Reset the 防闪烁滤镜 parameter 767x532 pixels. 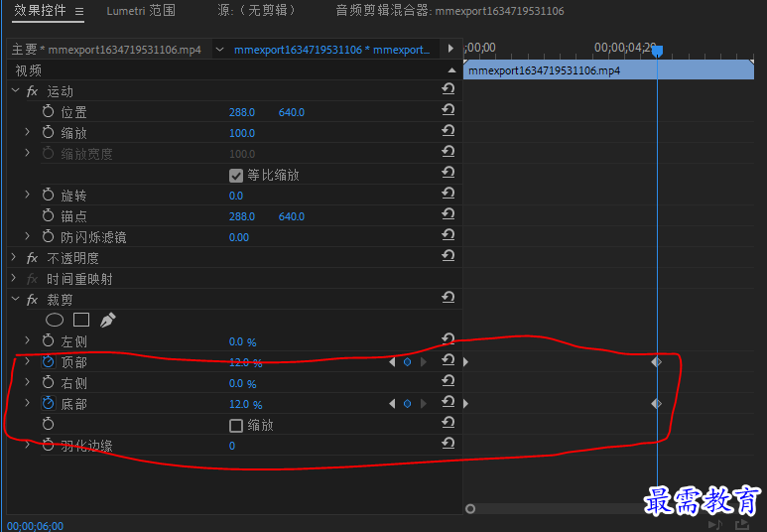[448, 236]
